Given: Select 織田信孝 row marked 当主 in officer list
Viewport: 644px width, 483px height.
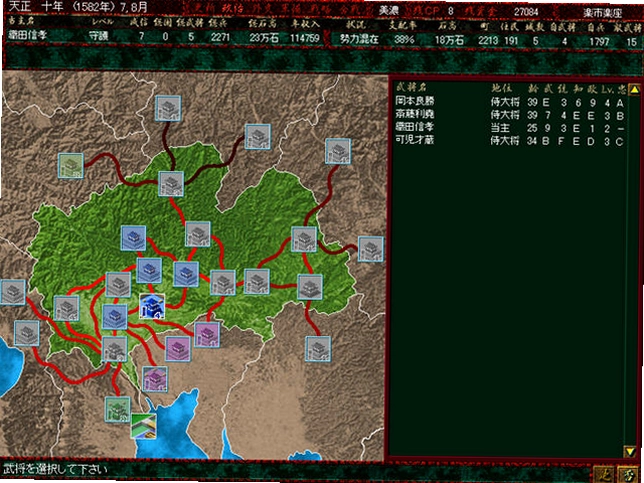Looking at the screenshot, I should (509, 128).
